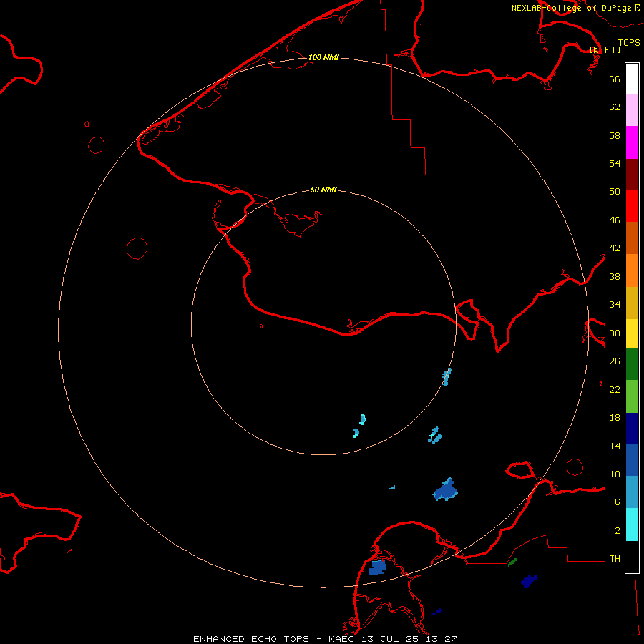Click the 22 legend value label
This screenshot has height=644, width=644.
(615, 389)
